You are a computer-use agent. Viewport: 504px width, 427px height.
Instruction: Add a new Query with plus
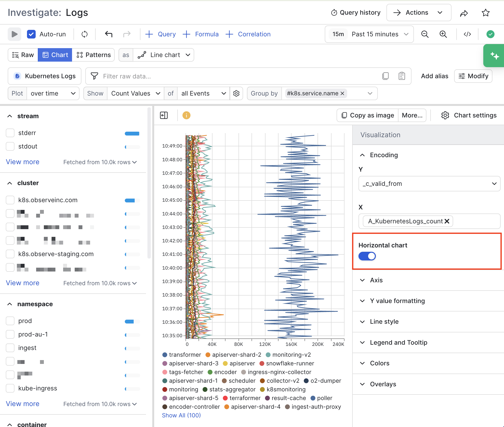[160, 34]
